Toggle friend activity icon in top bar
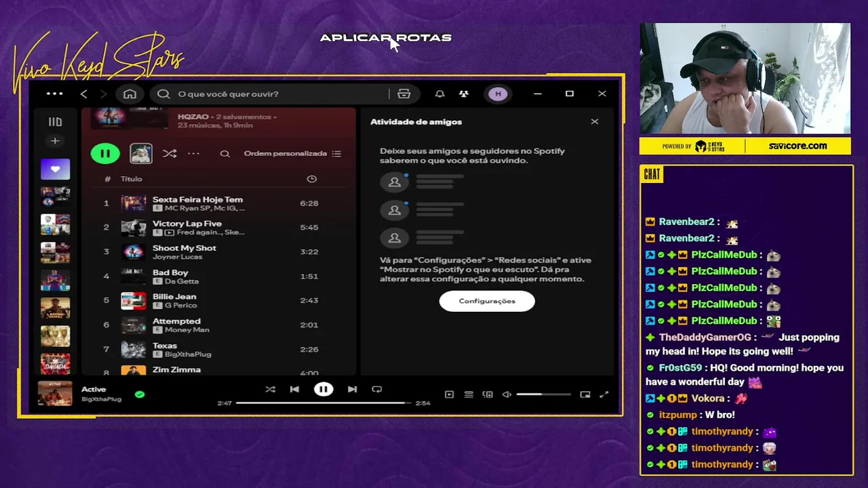The height and width of the screenshot is (488, 868). click(464, 94)
